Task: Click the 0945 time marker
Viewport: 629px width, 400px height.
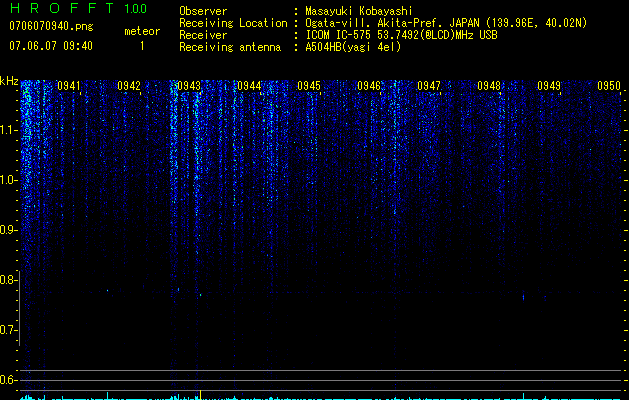Action: pos(309,86)
